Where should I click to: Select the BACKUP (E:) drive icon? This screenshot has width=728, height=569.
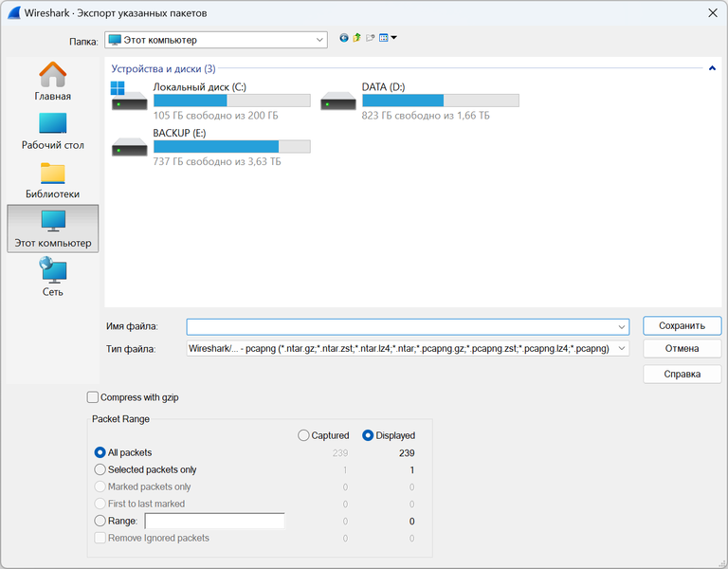[129, 146]
